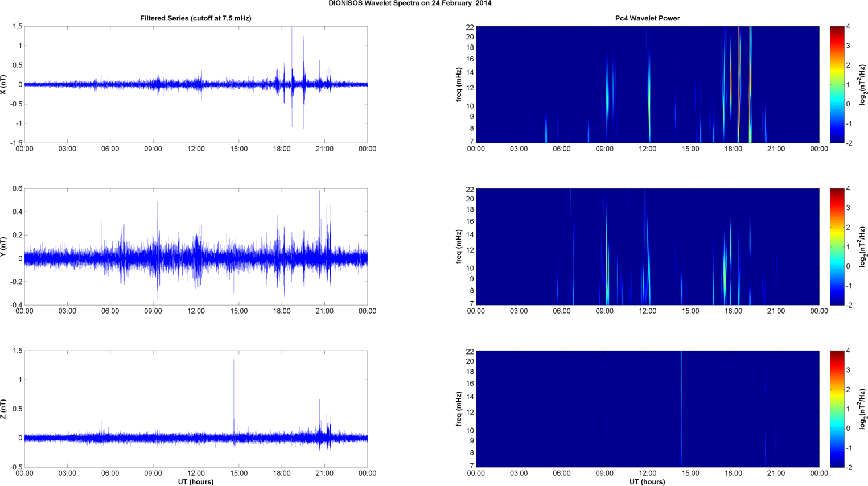Click the 'Z (nT)' axis label
The image size is (868, 486).
click(x=4, y=409)
